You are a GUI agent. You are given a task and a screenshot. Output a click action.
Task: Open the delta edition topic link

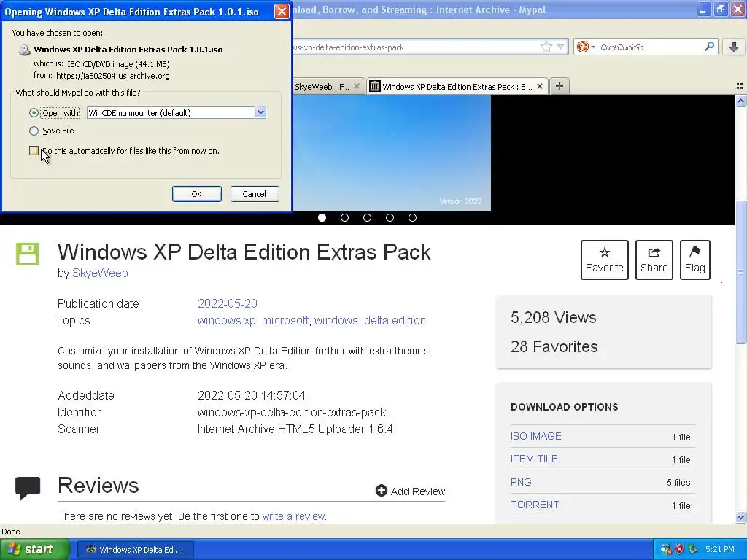click(395, 321)
